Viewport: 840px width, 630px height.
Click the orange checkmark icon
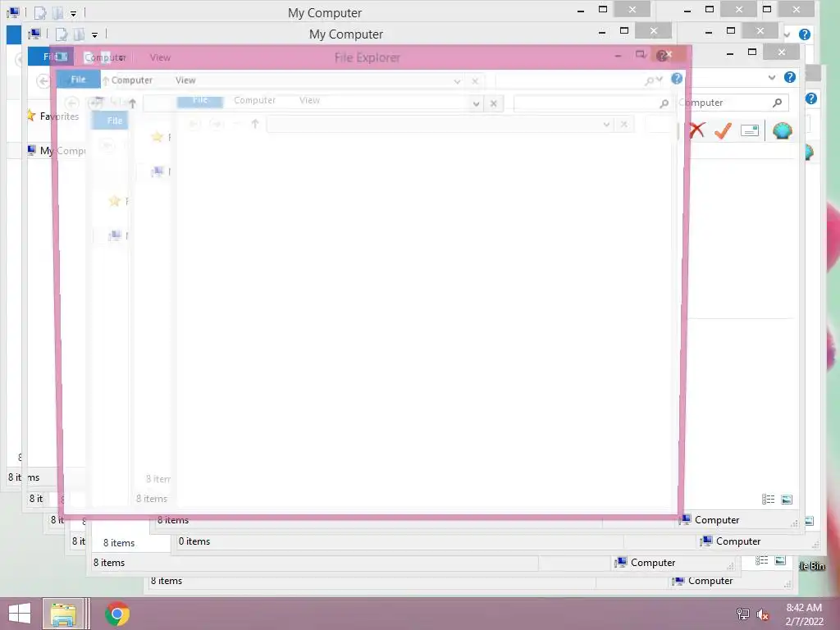pyautogui.click(x=723, y=130)
